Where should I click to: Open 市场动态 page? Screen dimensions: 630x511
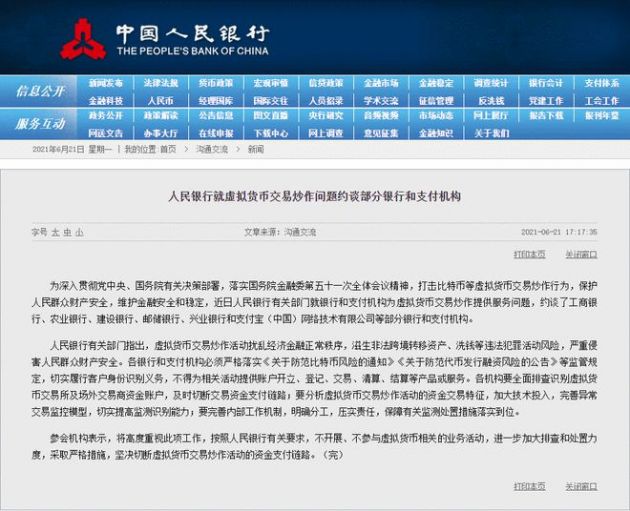436,116
